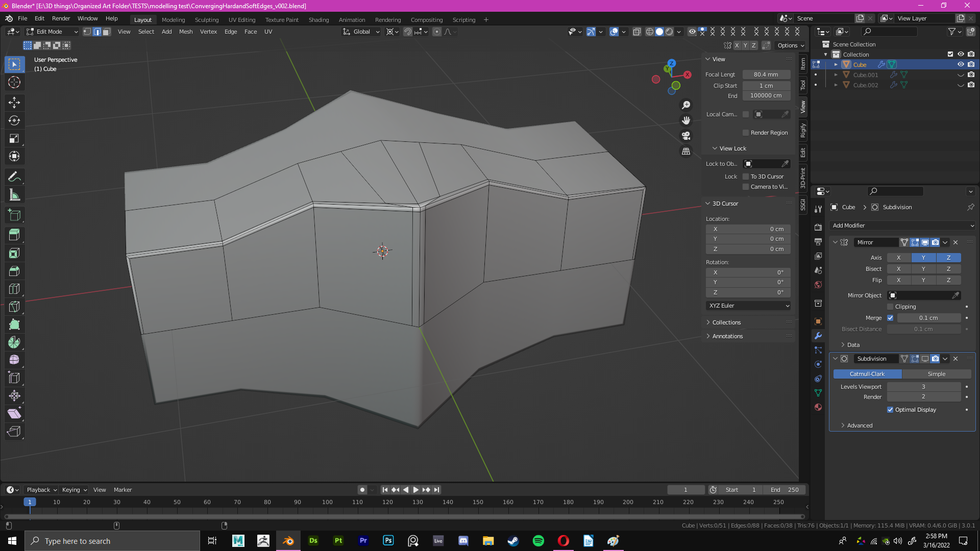Switch orthographic/perspective grid icon
The height and width of the screenshot is (551, 980).
click(x=686, y=152)
